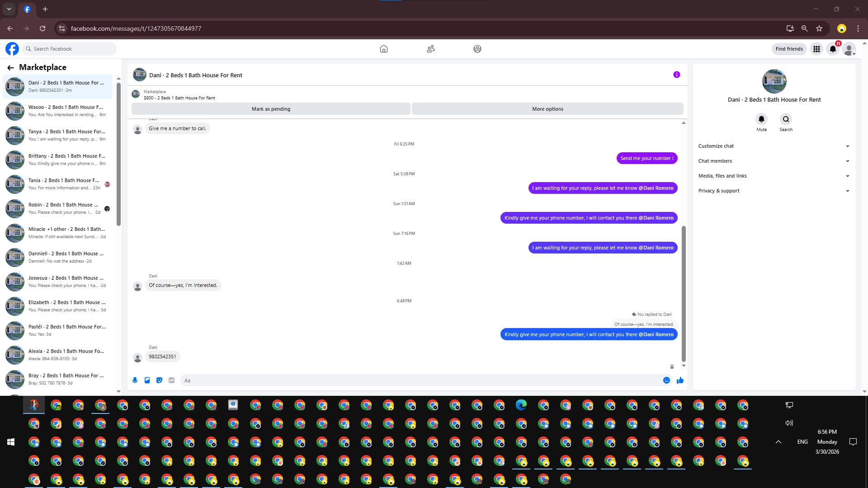Open the GIF picker icon

coord(171,380)
